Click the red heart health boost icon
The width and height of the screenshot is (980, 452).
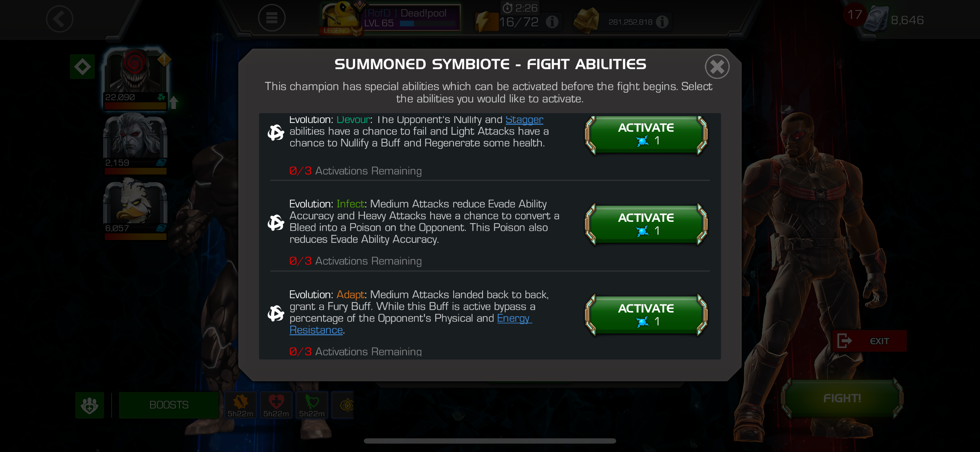click(276, 405)
